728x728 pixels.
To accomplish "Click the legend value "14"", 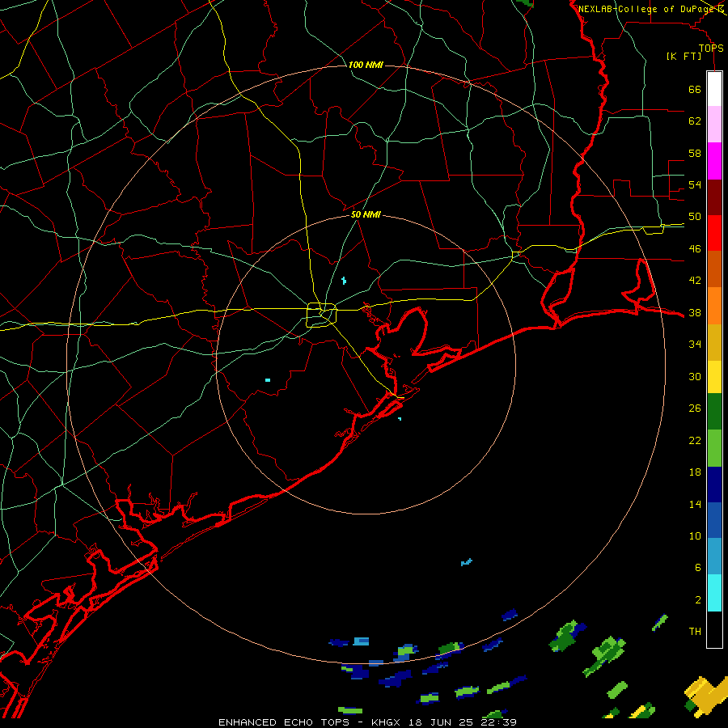I will point(695,504).
